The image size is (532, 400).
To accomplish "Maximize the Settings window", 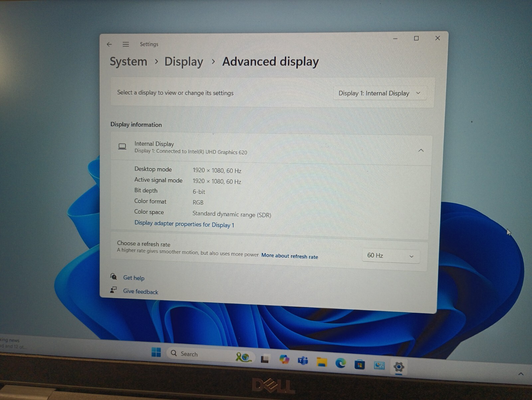I will (x=416, y=38).
